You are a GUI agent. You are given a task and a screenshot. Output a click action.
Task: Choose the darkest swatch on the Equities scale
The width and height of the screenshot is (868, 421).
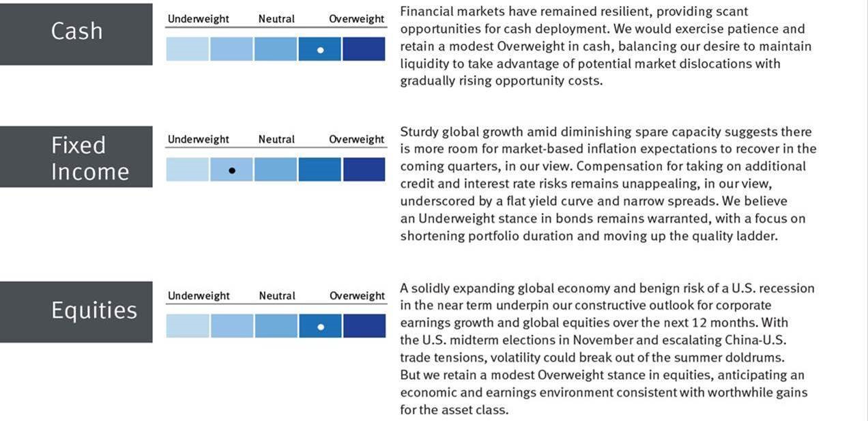tap(364, 326)
